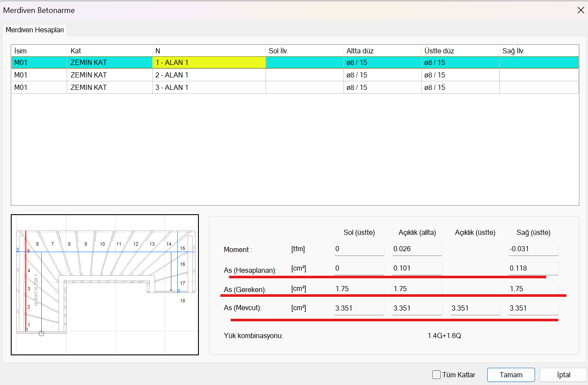Viewport: 588px width, 385px height.
Task: Click the Kat column header
Action: click(110, 51)
